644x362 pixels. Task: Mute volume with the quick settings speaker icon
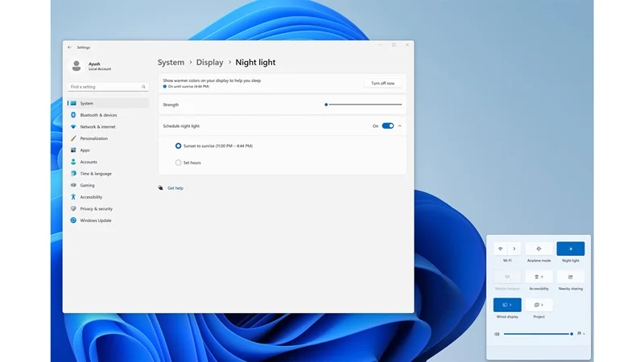coord(497,334)
